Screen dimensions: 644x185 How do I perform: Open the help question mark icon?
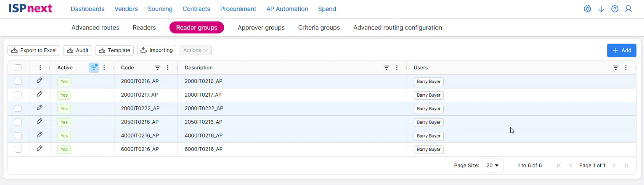615,9
